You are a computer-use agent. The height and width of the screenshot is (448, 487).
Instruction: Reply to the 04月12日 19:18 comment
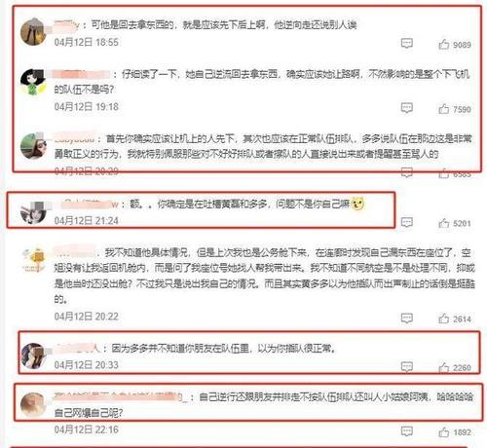point(407,108)
